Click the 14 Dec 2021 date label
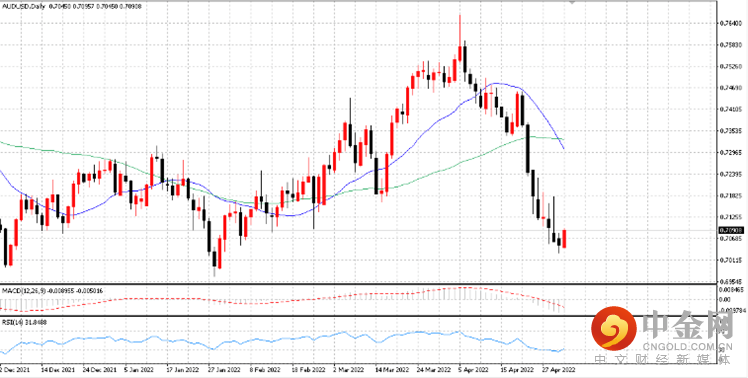748x378 pixels. 57,370
